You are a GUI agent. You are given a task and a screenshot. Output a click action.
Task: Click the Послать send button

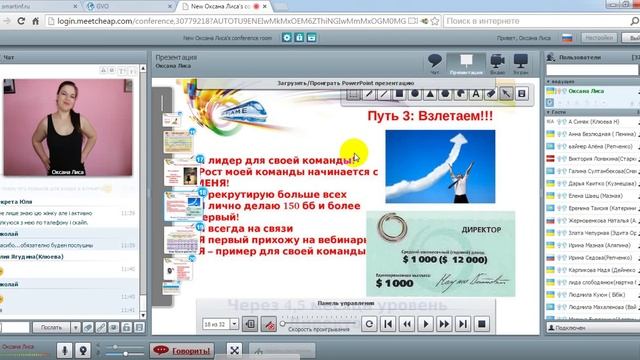(x=51, y=327)
